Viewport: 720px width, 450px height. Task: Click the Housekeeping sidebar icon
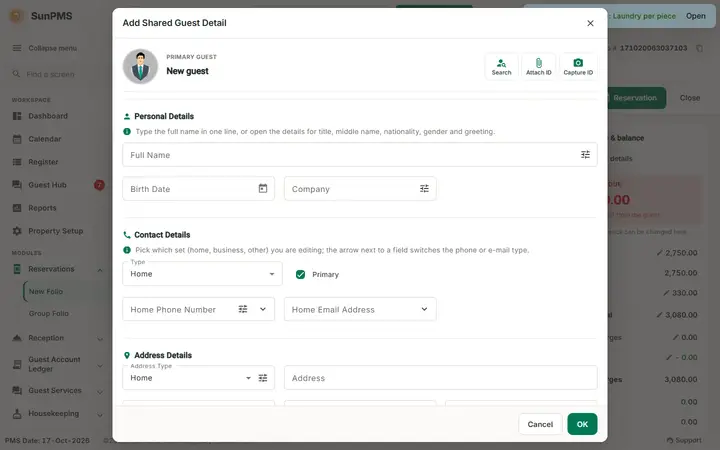pyautogui.click(x=17, y=413)
